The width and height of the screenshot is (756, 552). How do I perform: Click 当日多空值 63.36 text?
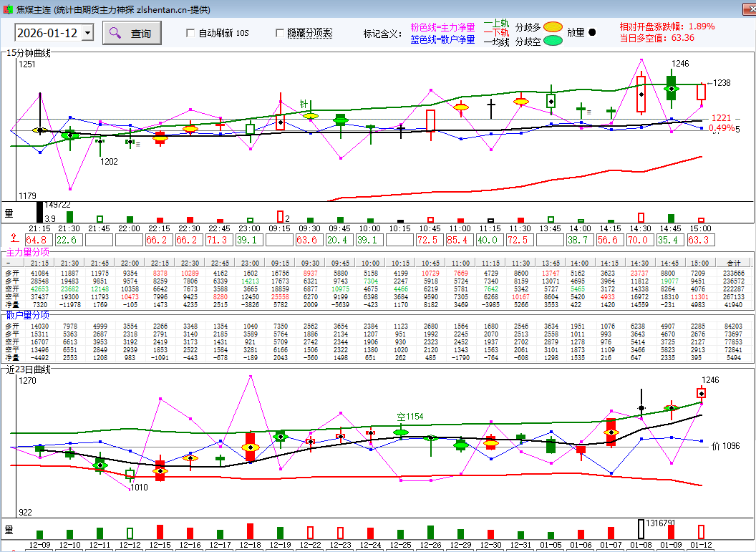point(657,38)
